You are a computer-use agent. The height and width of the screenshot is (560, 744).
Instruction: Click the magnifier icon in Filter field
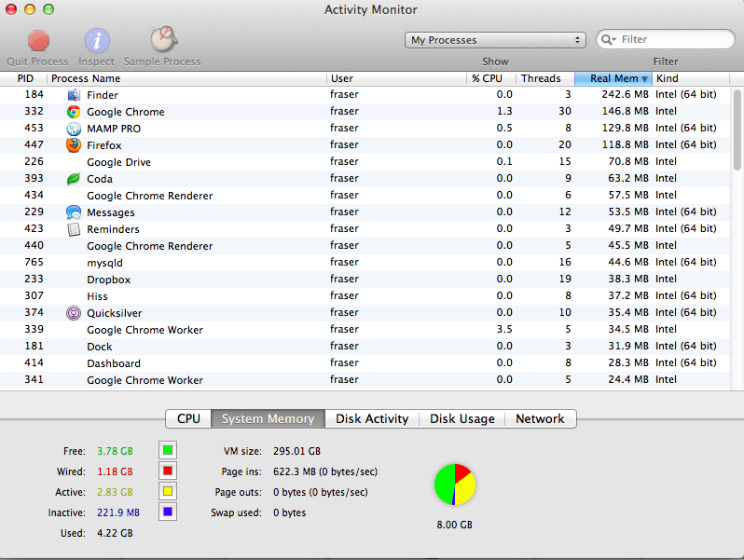(607, 39)
